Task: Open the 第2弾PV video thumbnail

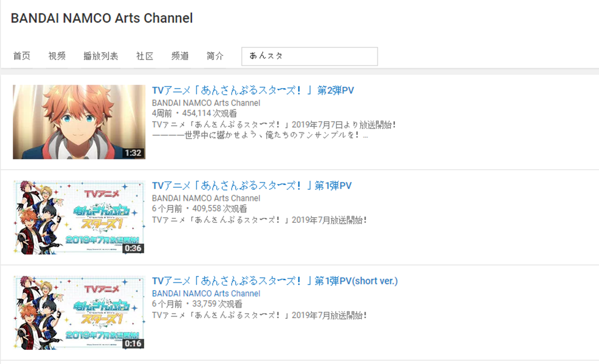Action: point(79,122)
